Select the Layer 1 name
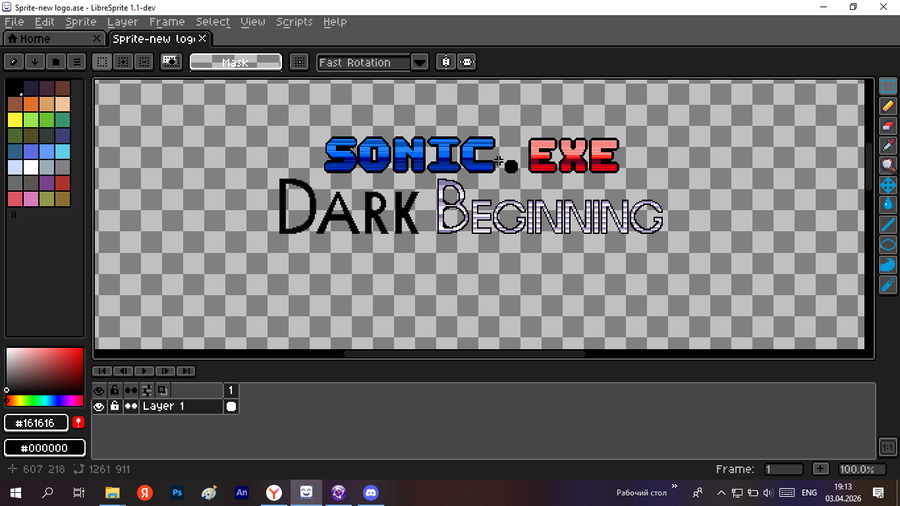Screen dimensions: 900x506 tap(181, 407)
